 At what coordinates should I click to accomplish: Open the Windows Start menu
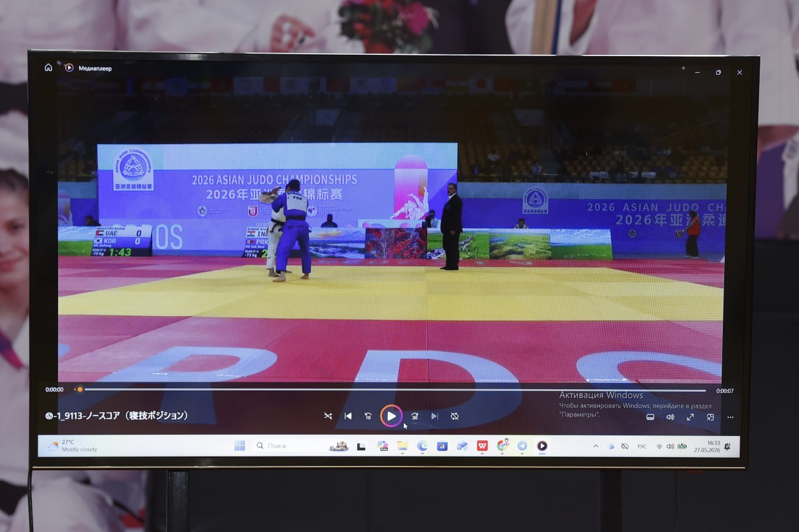[240, 446]
